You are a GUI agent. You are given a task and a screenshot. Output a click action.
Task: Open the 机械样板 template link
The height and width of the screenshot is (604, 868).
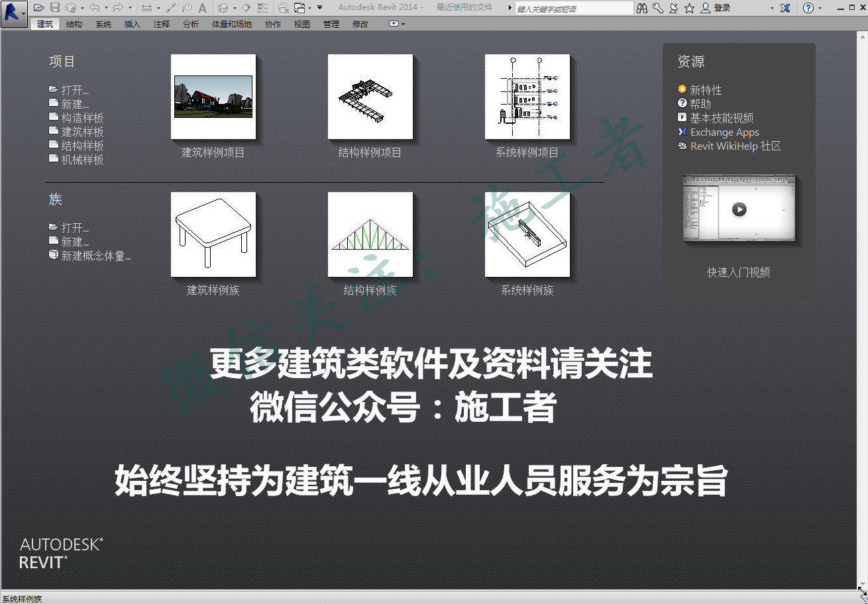(x=77, y=160)
